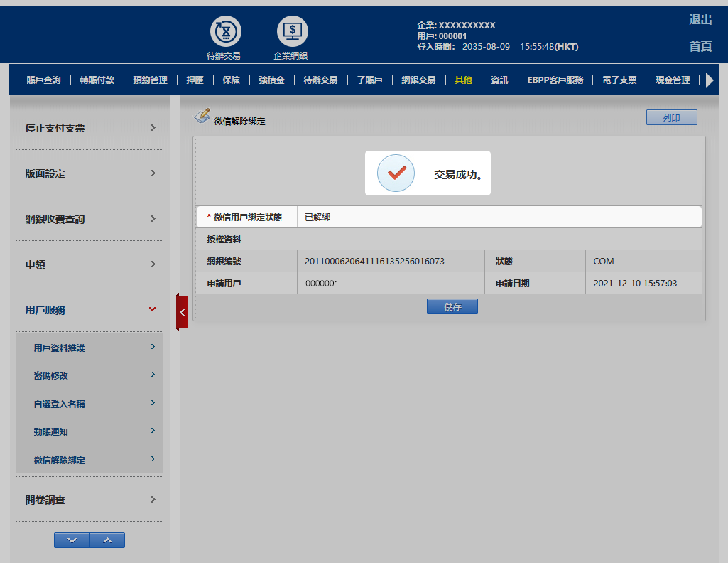
Task: Collapse the 用戶服務 sidebar section
Action: pos(89,310)
